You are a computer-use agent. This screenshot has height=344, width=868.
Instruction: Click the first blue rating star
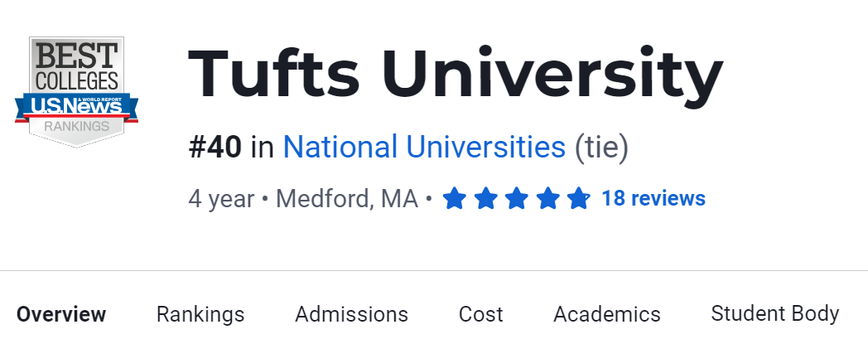454,199
